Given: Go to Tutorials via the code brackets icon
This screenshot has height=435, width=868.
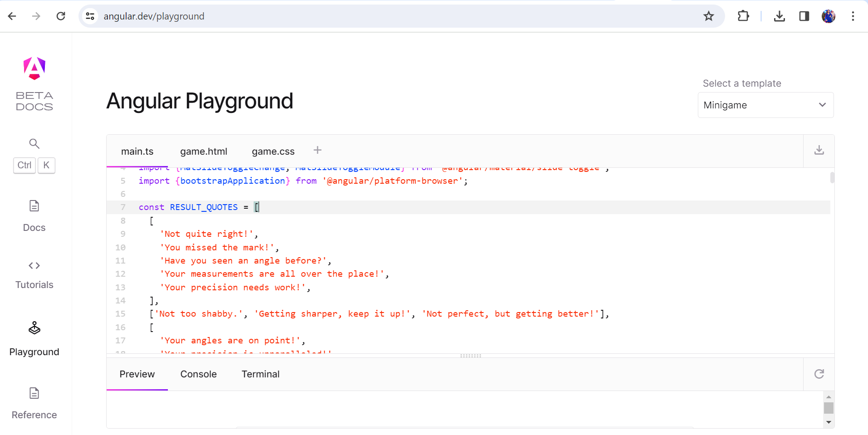Looking at the screenshot, I should (x=34, y=265).
